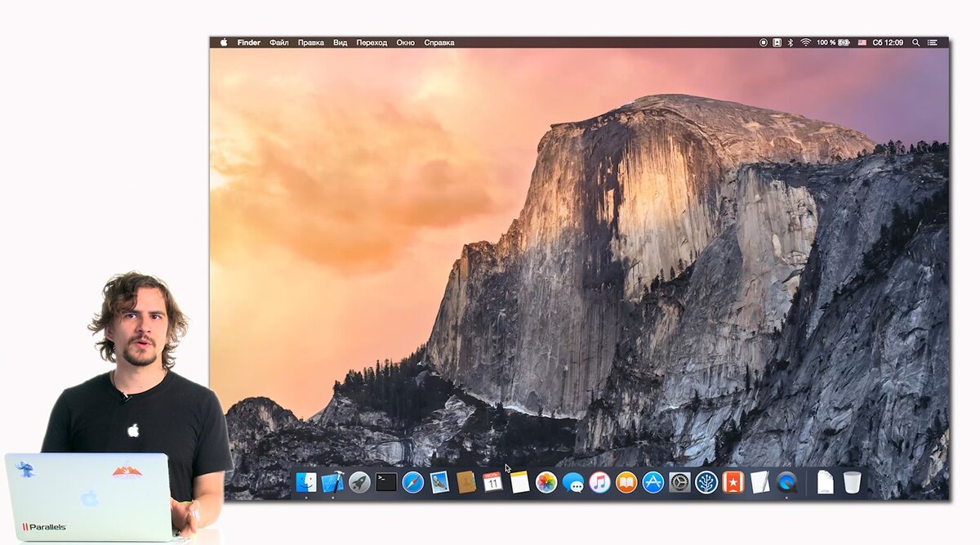
Task: Open the Trash in Dock
Action: tap(852, 482)
